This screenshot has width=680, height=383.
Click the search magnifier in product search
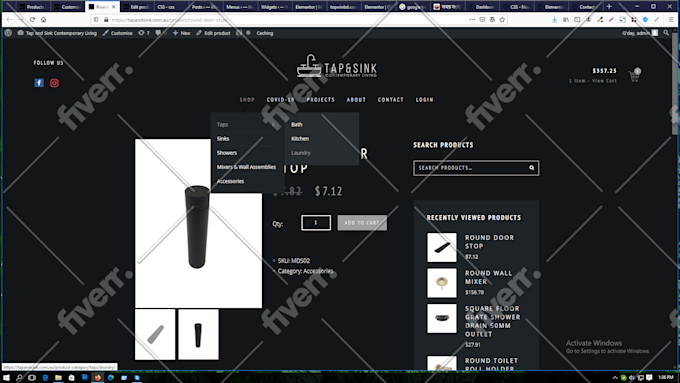click(x=531, y=168)
